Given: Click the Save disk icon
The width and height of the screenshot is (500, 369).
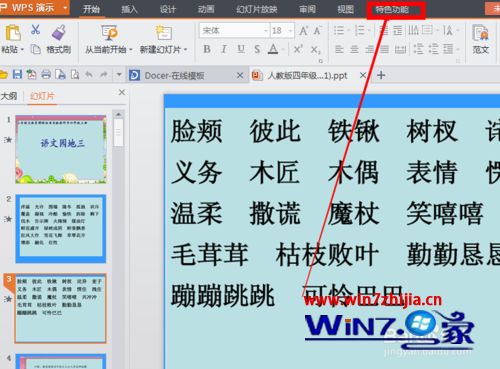Looking at the screenshot, I should (x=17, y=74).
